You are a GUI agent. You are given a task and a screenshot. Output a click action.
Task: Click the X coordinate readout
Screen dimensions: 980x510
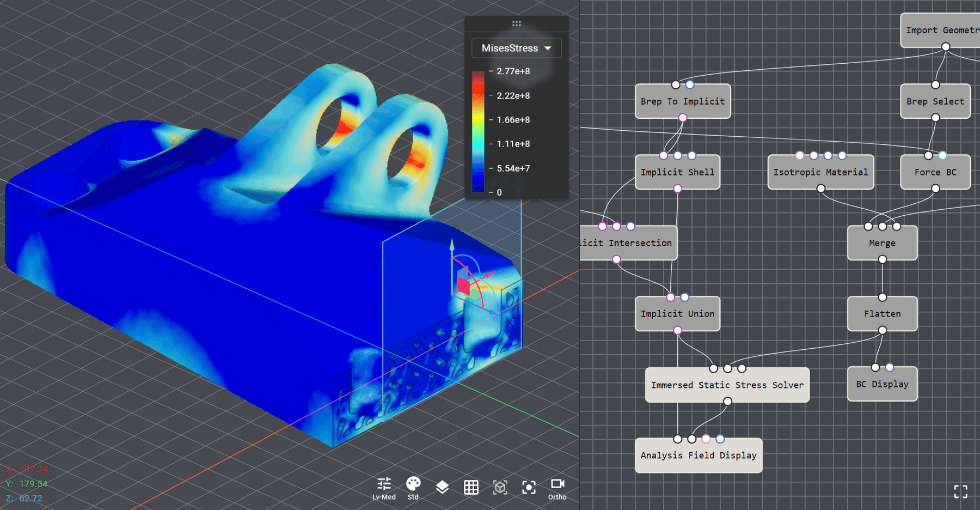27,469
